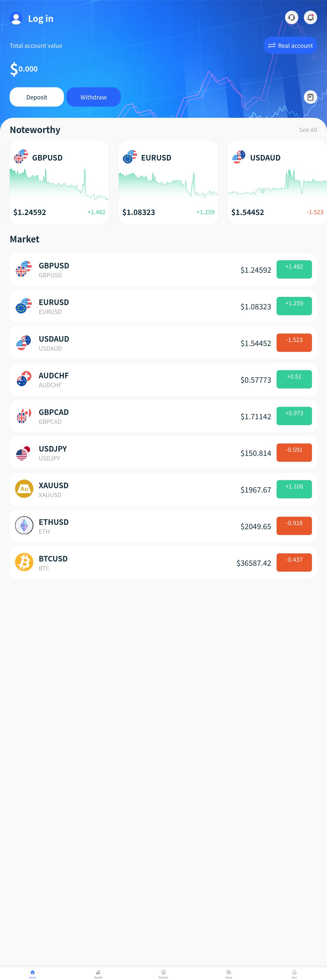The image size is (327, 980).
Task: Open customer support headset icon
Action: point(292,18)
